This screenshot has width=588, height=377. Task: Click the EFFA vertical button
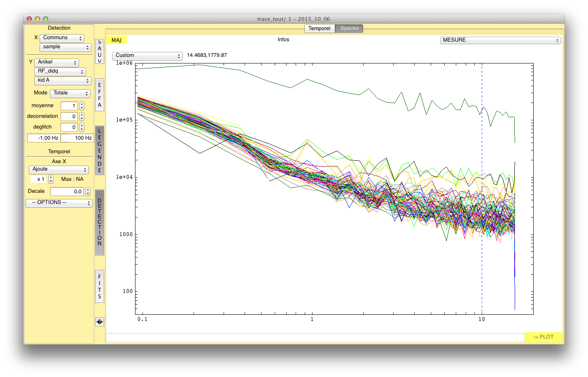[99, 95]
